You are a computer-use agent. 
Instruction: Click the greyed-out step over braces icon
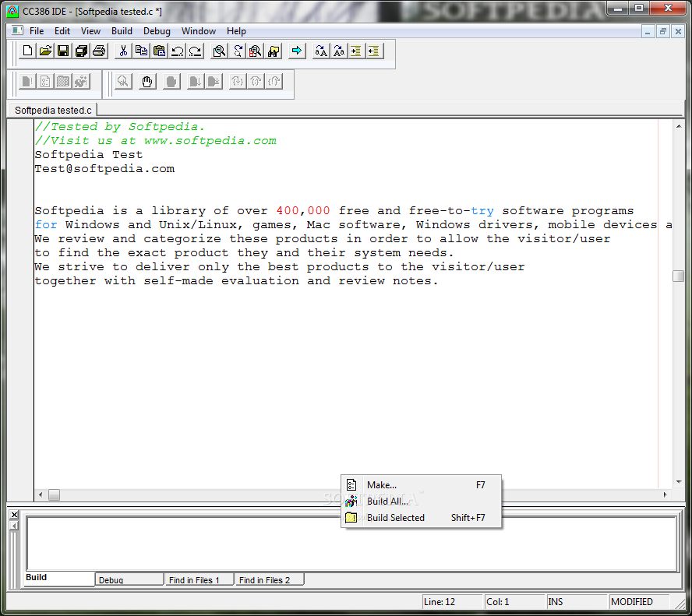256,82
